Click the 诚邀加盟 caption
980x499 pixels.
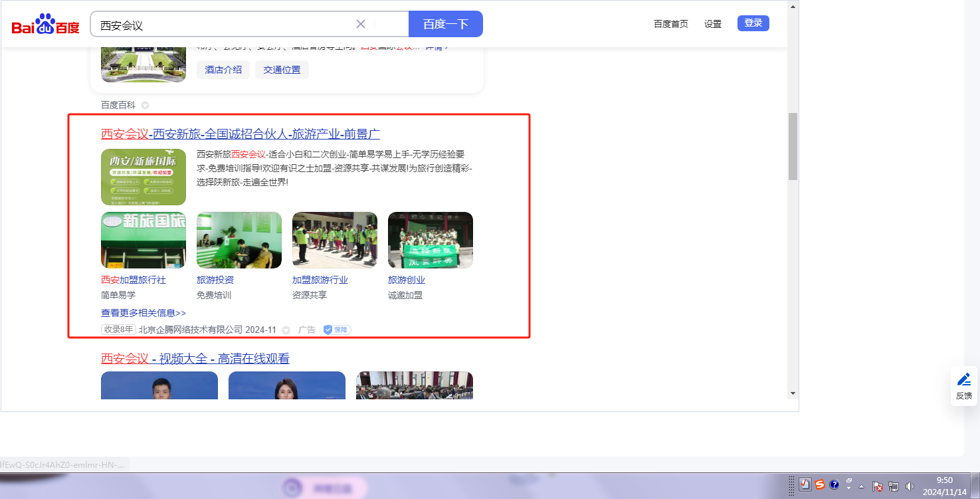tap(405, 295)
